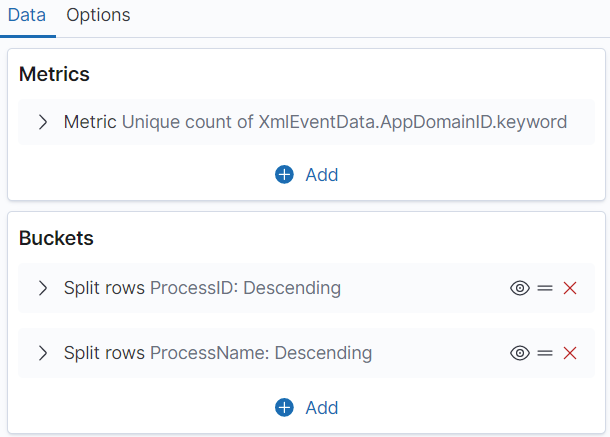Expand the Unique count metric chevron
The width and height of the screenshot is (610, 437).
point(43,122)
